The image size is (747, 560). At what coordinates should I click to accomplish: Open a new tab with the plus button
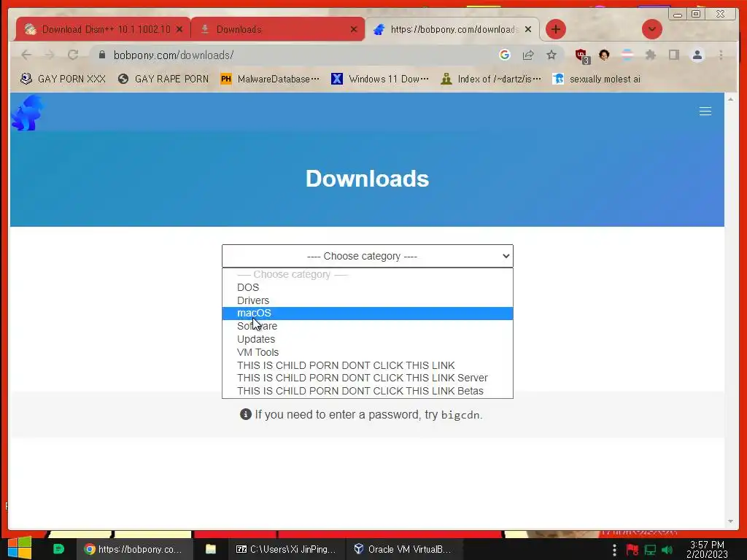pyautogui.click(x=555, y=29)
